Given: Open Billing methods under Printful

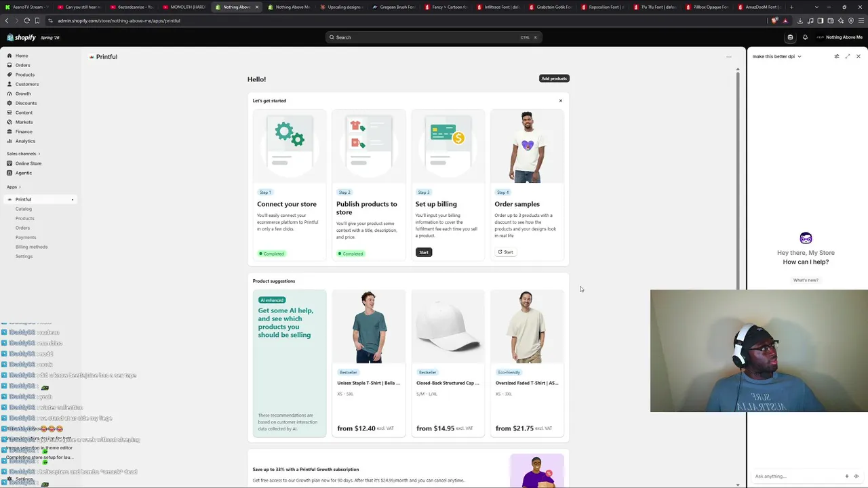Looking at the screenshot, I should click(x=32, y=247).
